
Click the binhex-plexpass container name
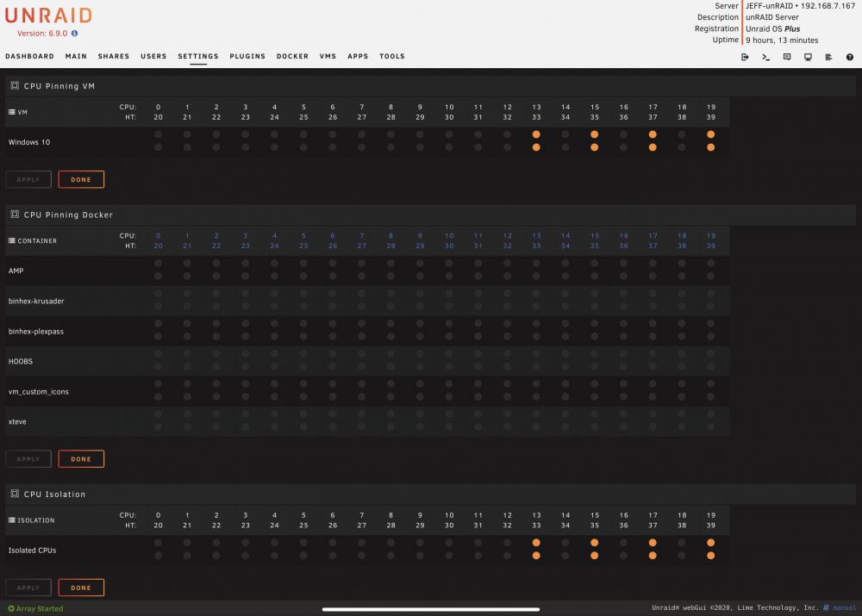35,332
